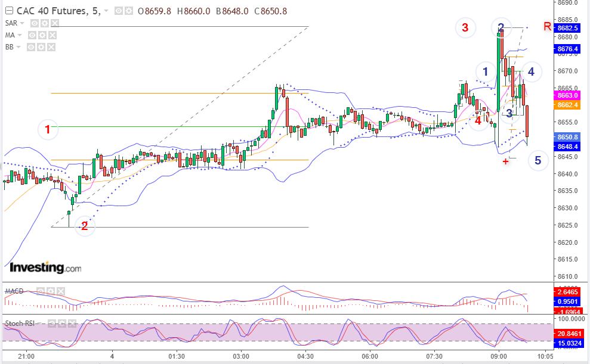Click the 06:00 label on the time axis
The image size is (590, 364).
pos(370,356)
